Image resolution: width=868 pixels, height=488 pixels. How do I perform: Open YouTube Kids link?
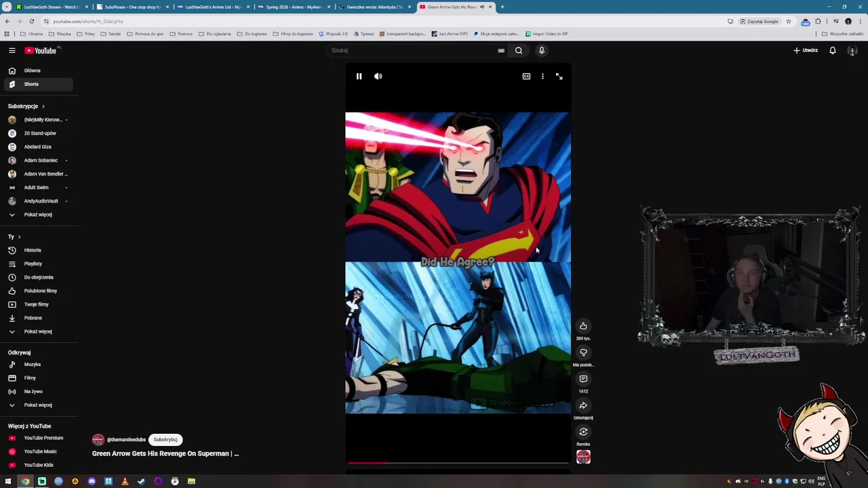tap(37, 465)
